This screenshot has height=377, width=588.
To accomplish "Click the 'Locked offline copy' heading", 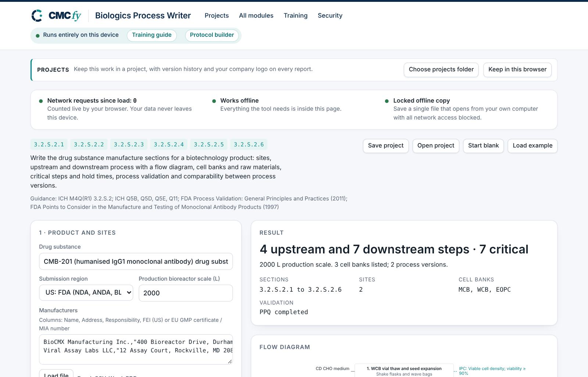I will pyautogui.click(x=422, y=101).
